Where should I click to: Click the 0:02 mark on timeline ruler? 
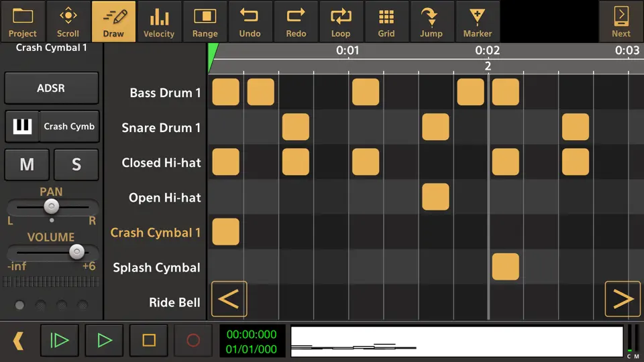click(x=487, y=50)
